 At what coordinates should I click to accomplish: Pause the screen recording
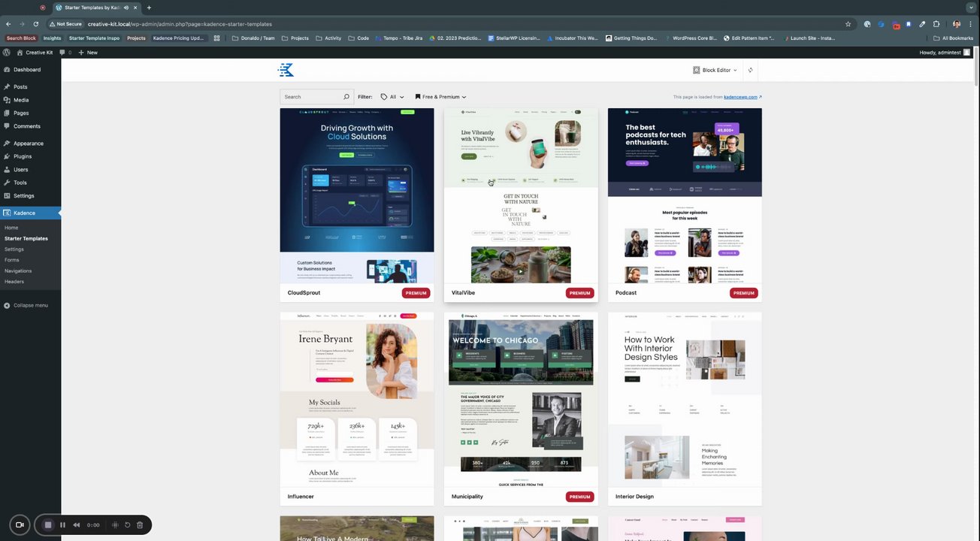pos(62,525)
